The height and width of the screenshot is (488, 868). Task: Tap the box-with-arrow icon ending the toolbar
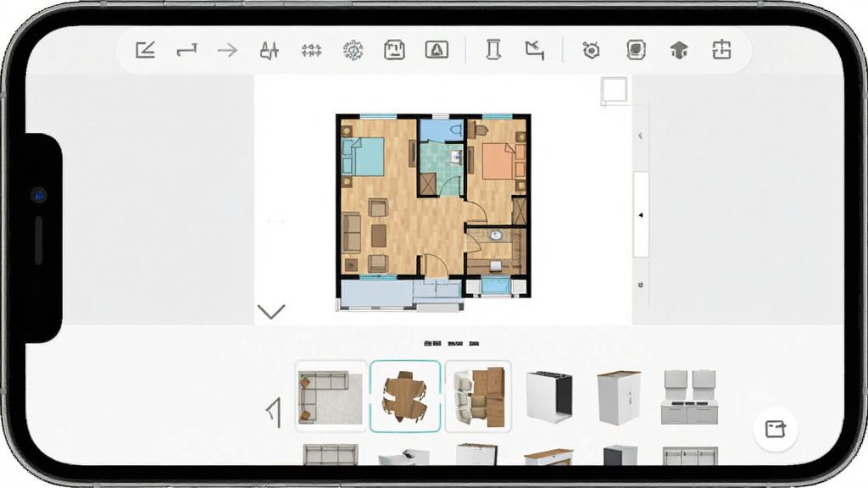[721, 50]
